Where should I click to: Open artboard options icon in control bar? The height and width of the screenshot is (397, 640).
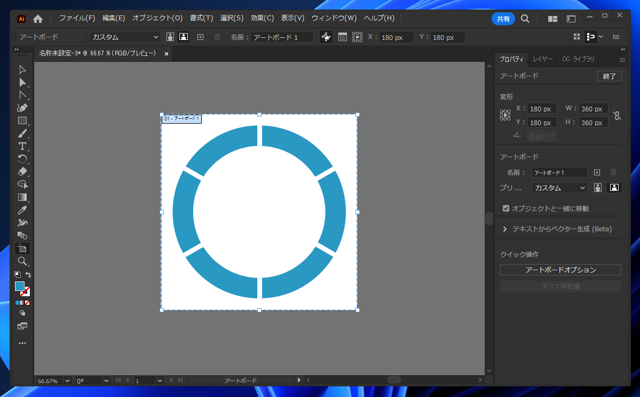pyautogui.click(x=342, y=37)
